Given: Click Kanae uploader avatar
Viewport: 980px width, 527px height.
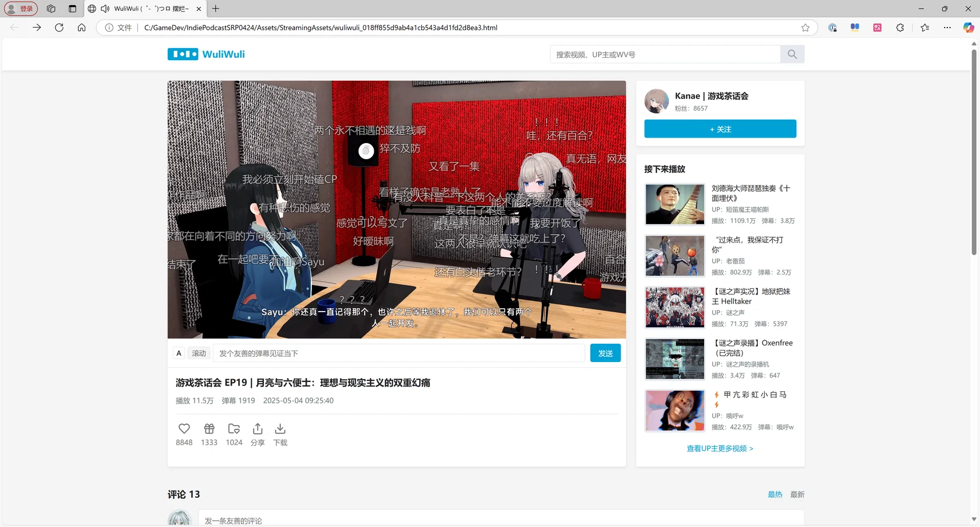Looking at the screenshot, I should coord(657,101).
